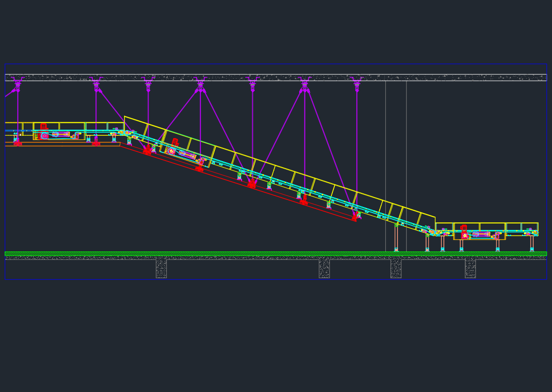Select the magenta take-up cylinder on the lower conveyor

481,233
